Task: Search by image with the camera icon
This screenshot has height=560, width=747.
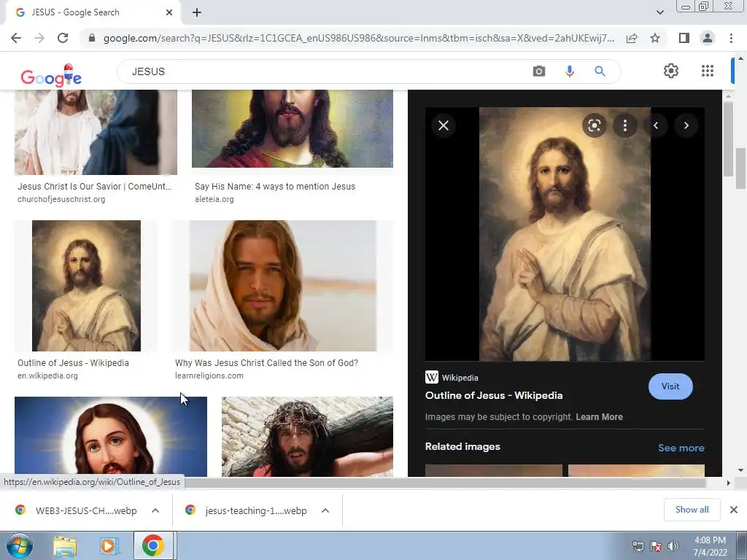Action: coord(539,71)
